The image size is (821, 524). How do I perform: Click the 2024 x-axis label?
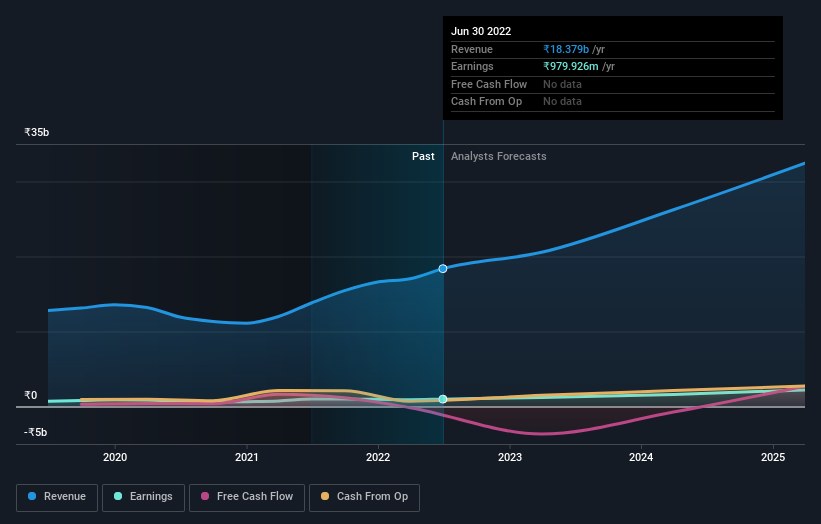tap(641, 457)
